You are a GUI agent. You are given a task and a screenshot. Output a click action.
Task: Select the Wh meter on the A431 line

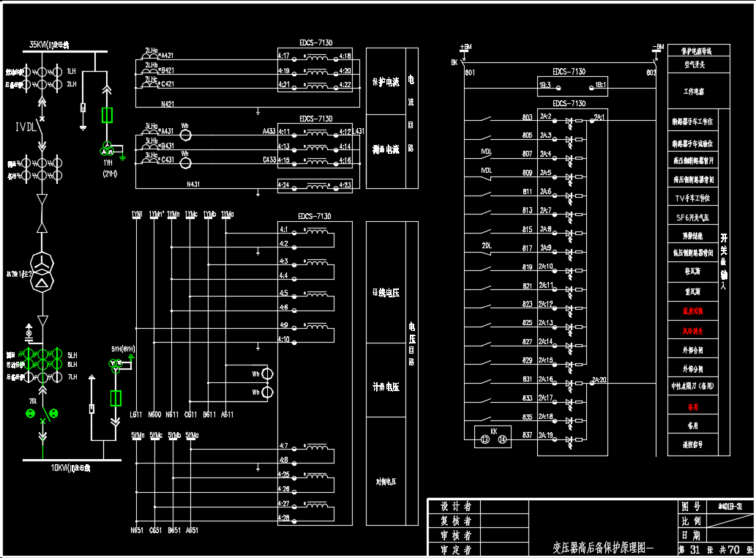pyautogui.click(x=186, y=135)
